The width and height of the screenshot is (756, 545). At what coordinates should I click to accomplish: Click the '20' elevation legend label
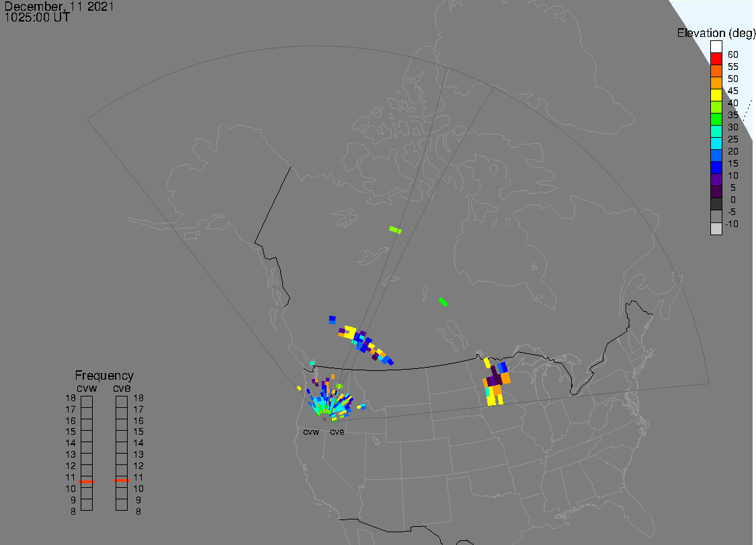tap(733, 151)
